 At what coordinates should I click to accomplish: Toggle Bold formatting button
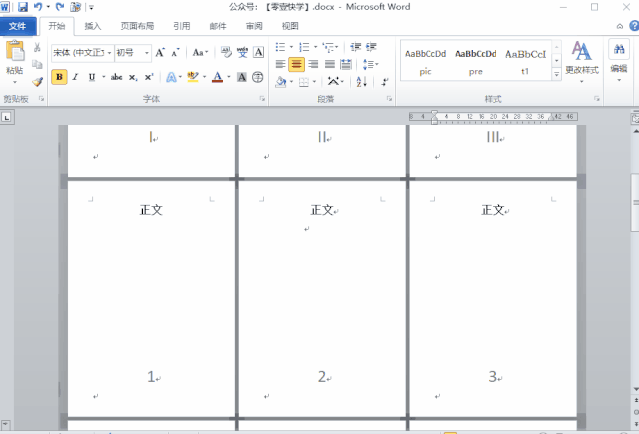tap(59, 77)
